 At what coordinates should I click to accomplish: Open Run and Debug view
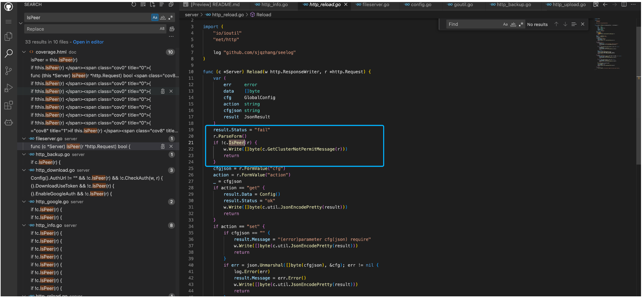9,88
